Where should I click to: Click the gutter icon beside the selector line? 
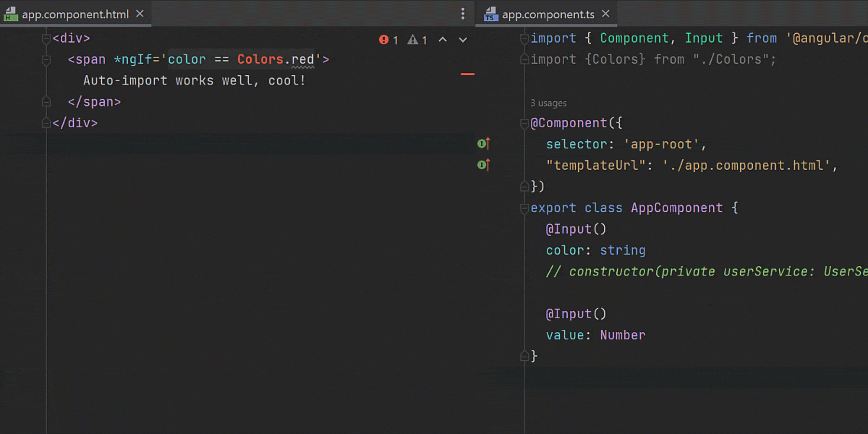[483, 144]
